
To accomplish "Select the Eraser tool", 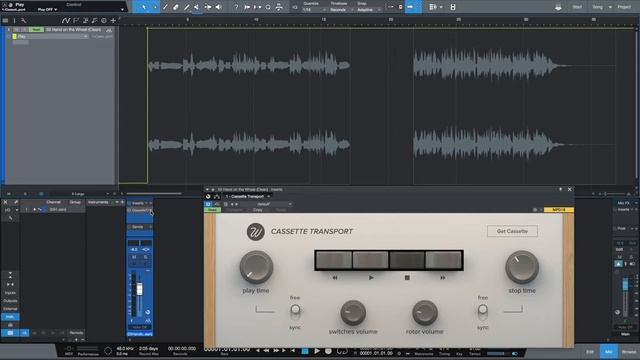I will (x=176, y=7).
